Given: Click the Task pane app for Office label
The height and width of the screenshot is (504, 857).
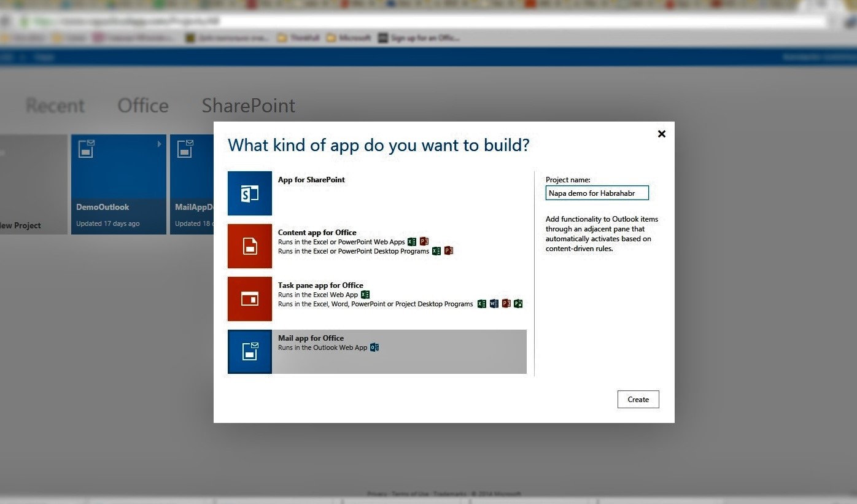Looking at the screenshot, I should click(x=320, y=285).
